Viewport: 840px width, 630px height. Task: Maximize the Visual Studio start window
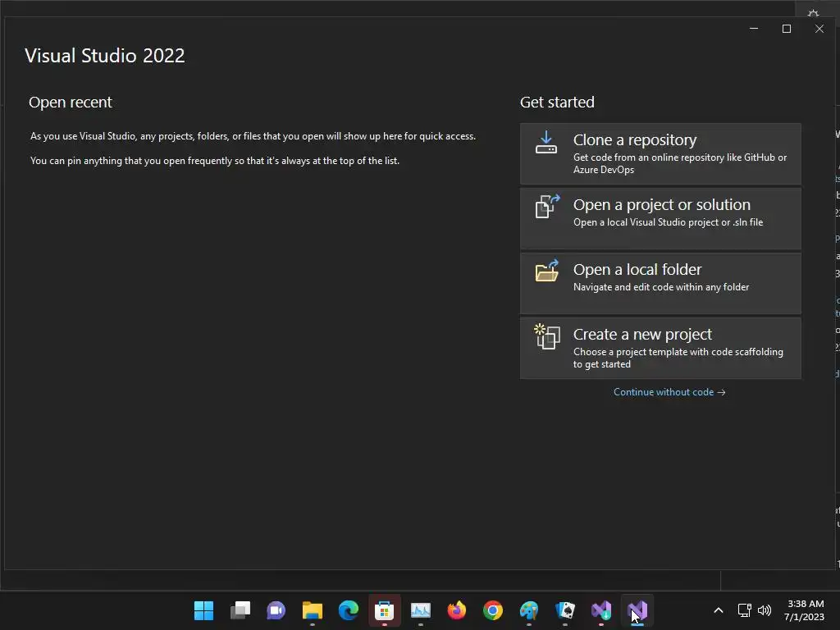[787, 29]
